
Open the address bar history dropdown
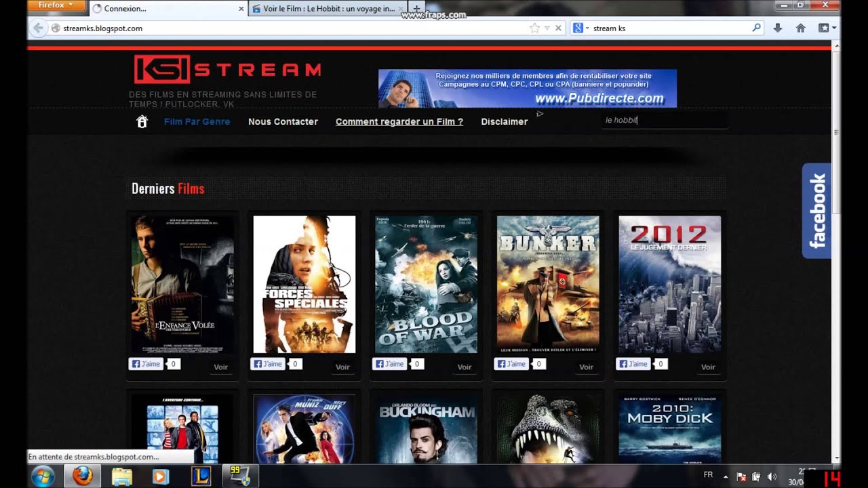pos(547,28)
